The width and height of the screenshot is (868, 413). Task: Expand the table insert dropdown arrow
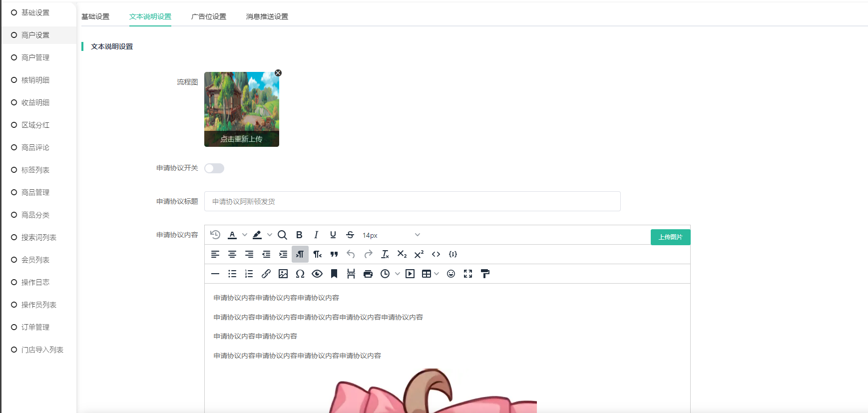pos(436,274)
